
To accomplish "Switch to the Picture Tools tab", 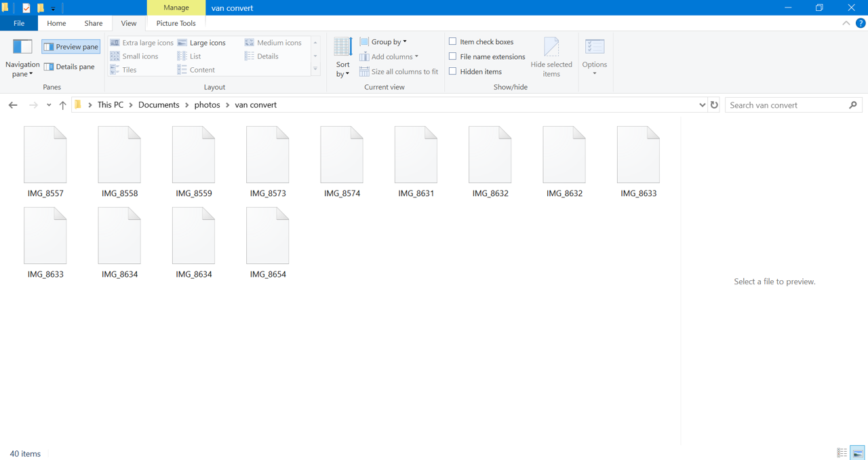I will (176, 23).
